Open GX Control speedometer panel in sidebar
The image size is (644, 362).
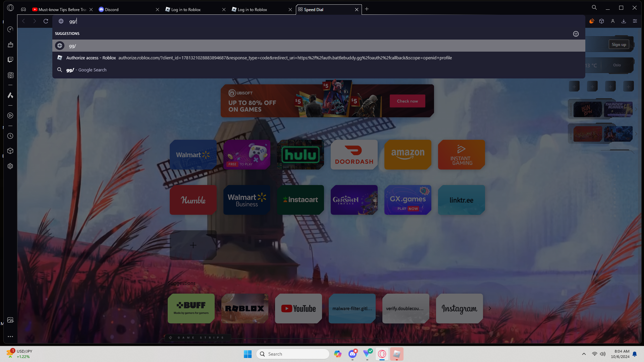tap(10, 29)
